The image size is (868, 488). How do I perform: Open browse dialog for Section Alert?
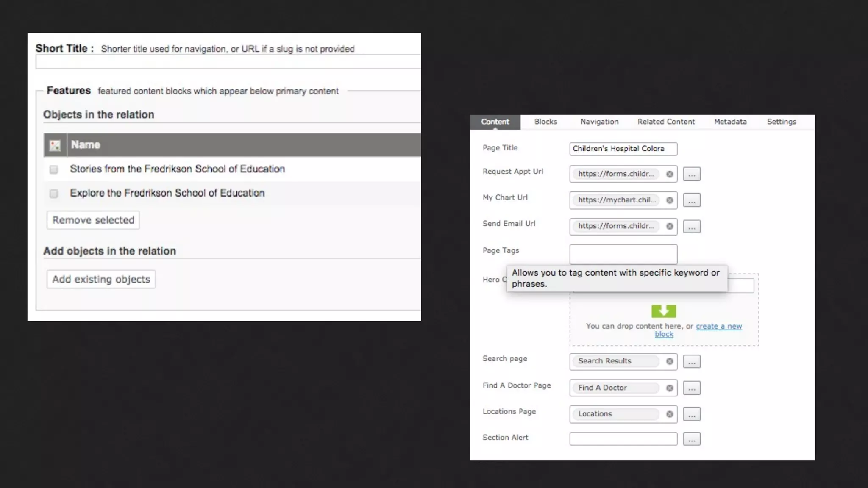[692, 439]
